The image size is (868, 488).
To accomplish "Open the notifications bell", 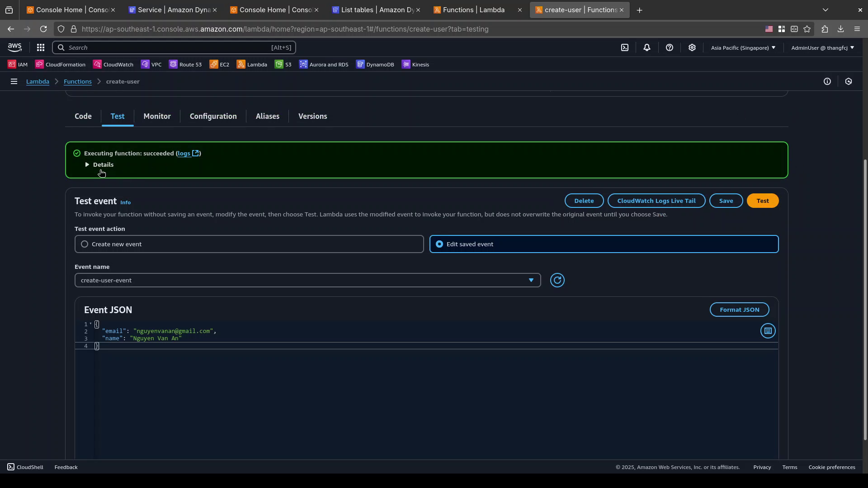I will tap(647, 47).
